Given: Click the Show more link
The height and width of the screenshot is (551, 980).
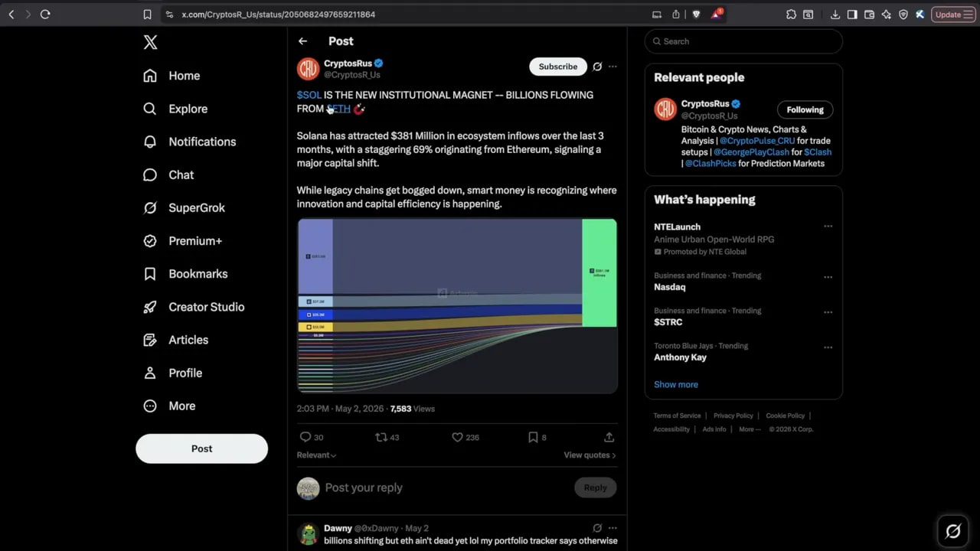Looking at the screenshot, I should pos(676,385).
